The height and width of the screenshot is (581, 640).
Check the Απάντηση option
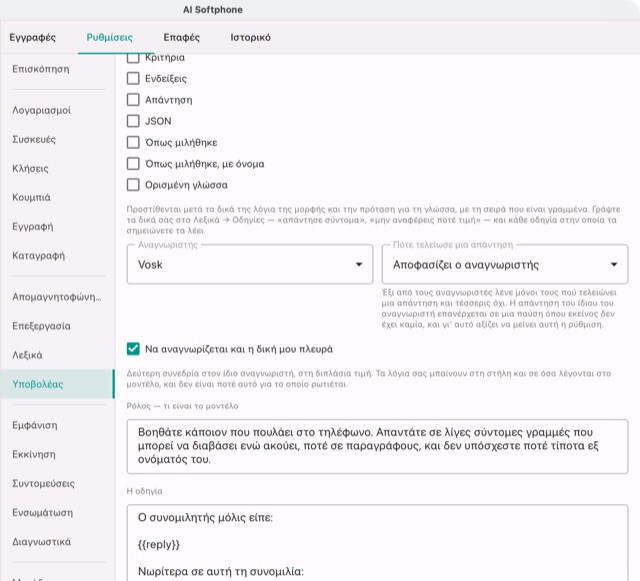pyautogui.click(x=133, y=100)
